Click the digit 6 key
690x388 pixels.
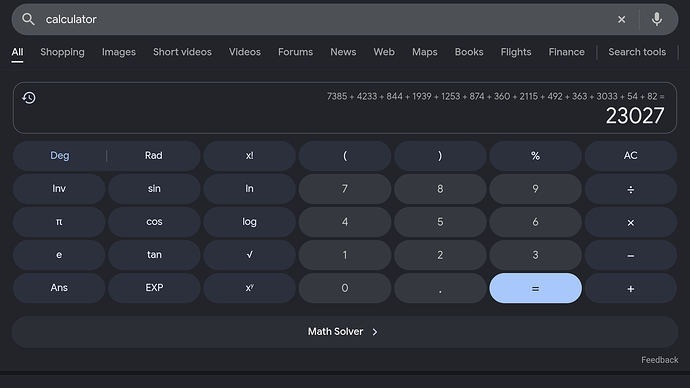pyautogui.click(x=535, y=222)
